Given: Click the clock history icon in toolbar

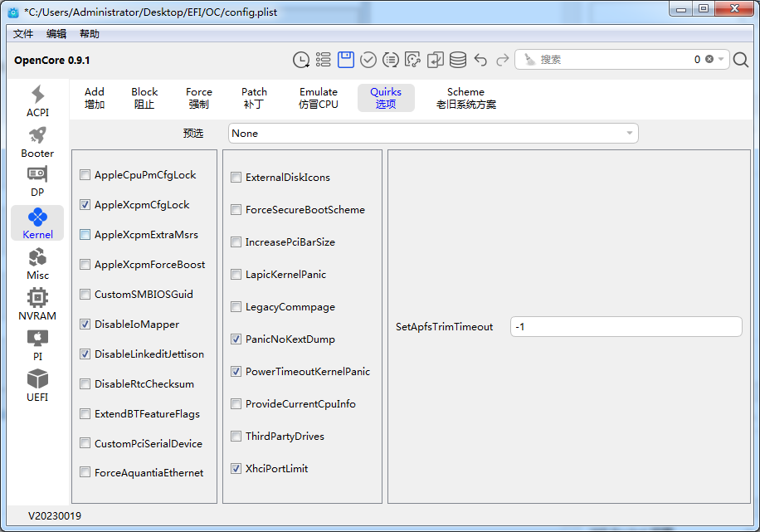Looking at the screenshot, I should click(301, 60).
